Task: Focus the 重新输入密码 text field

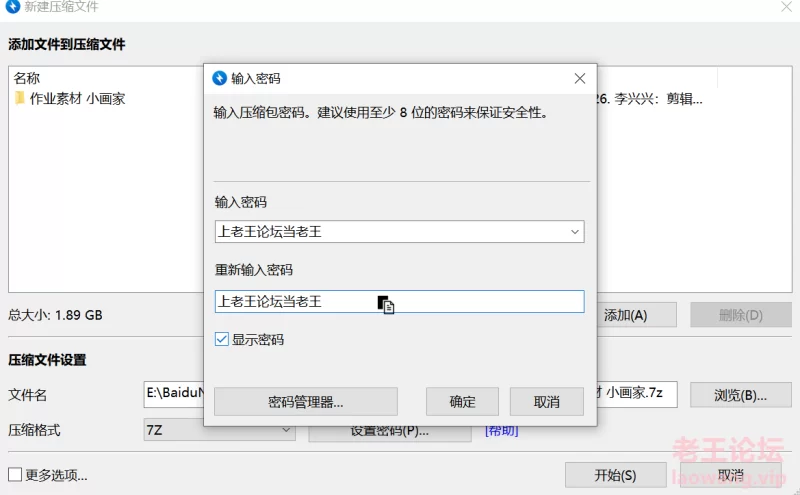Action: (x=399, y=302)
